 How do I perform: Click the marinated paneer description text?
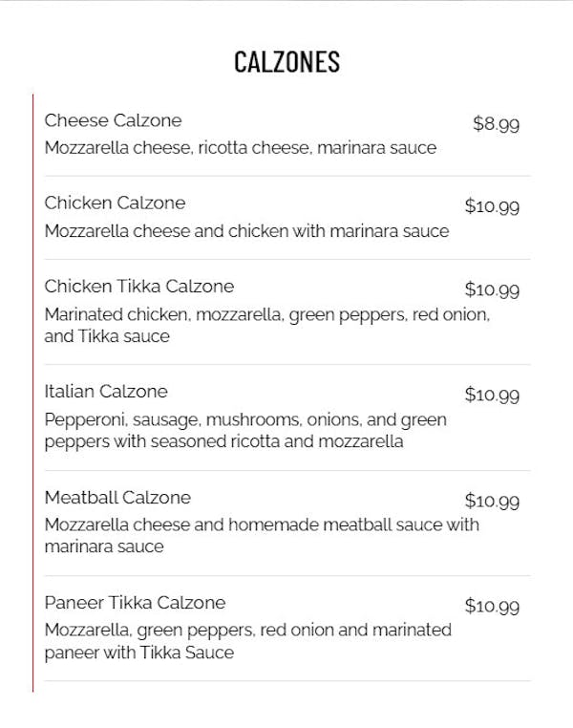[247, 641]
